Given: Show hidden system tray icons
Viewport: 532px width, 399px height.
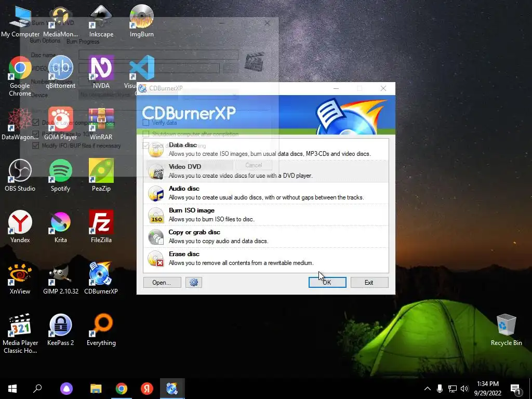Looking at the screenshot, I should click(428, 389).
